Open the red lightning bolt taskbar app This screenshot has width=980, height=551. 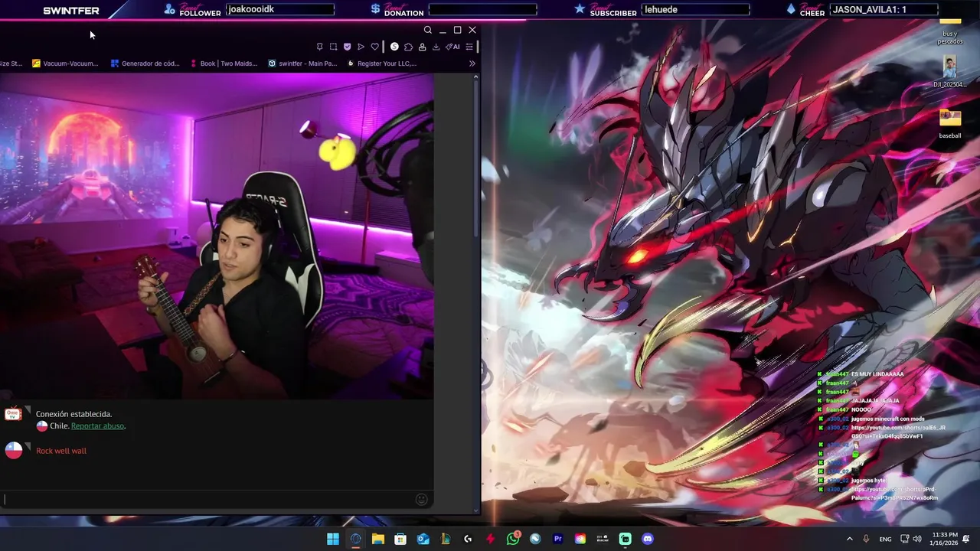point(490,539)
